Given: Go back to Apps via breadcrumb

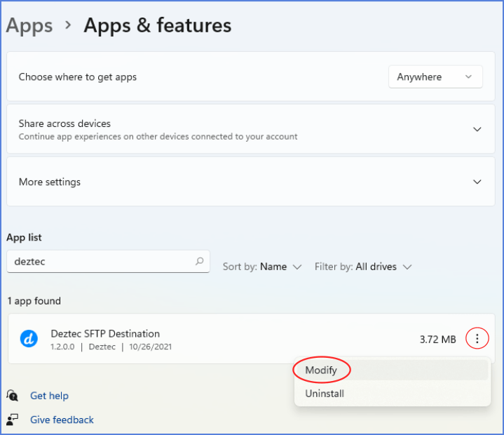Looking at the screenshot, I should tap(29, 25).
